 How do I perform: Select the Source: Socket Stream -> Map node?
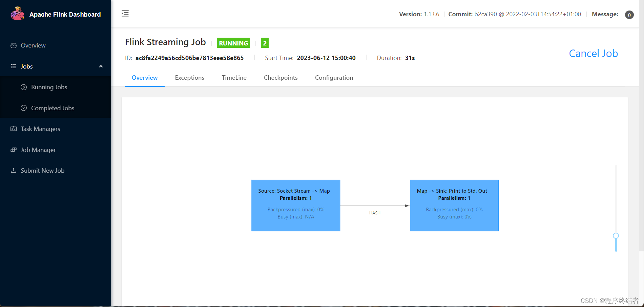(x=296, y=206)
